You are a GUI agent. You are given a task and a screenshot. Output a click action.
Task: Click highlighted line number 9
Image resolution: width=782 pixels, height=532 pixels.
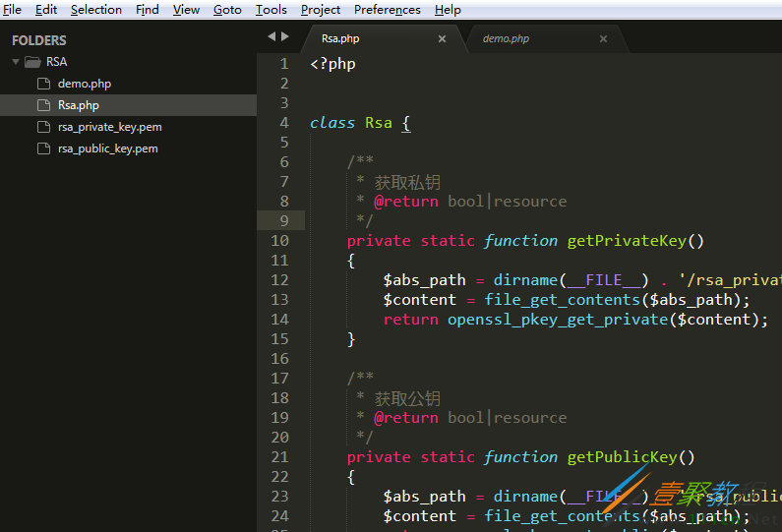(284, 221)
